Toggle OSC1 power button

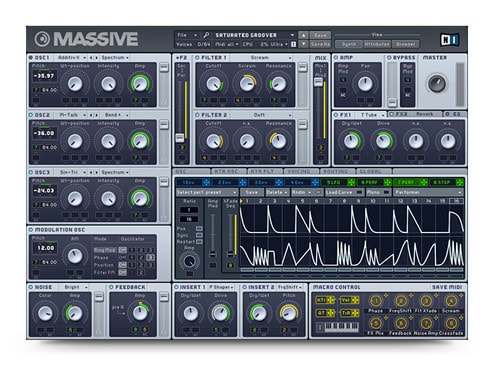tap(31, 58)
